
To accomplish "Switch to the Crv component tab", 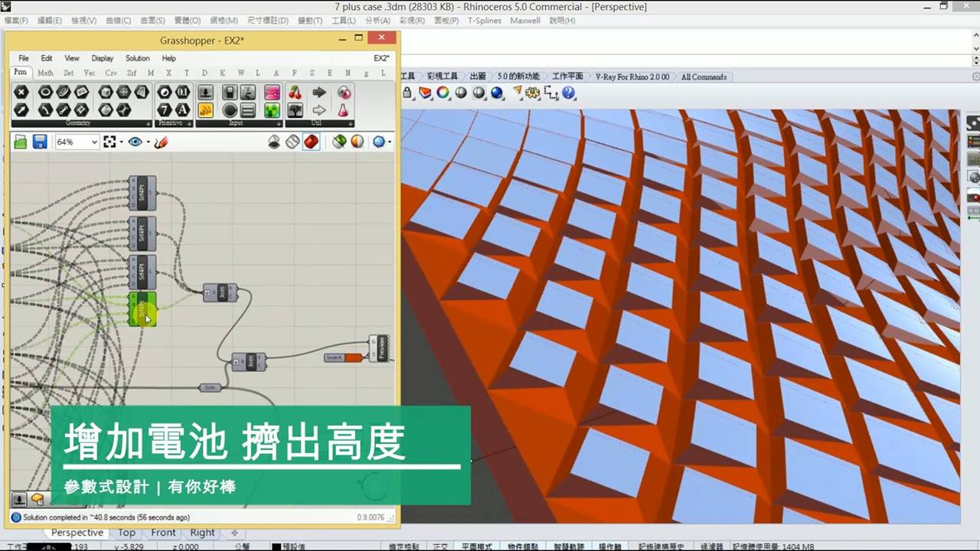I will (x=111, y=73).
